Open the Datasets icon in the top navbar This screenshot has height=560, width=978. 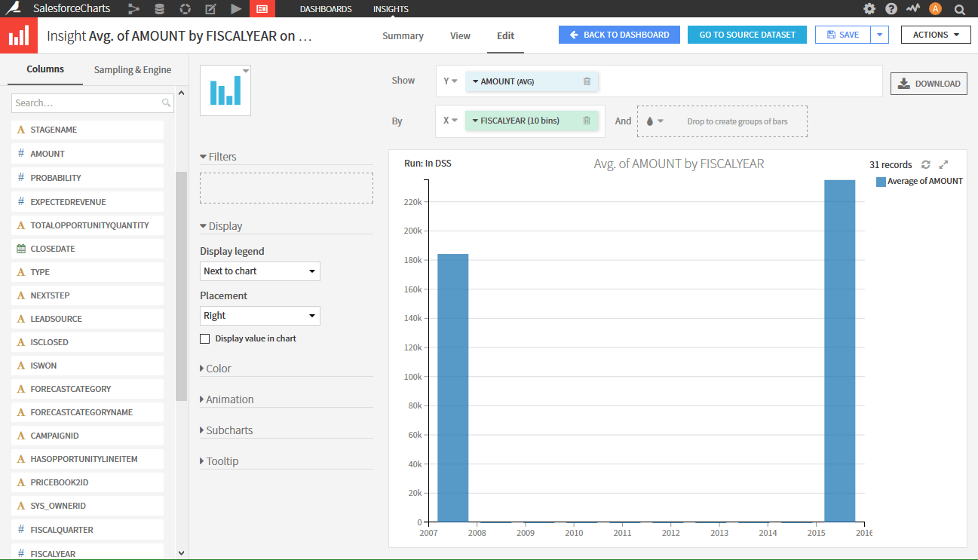click(x=159, y=9)
